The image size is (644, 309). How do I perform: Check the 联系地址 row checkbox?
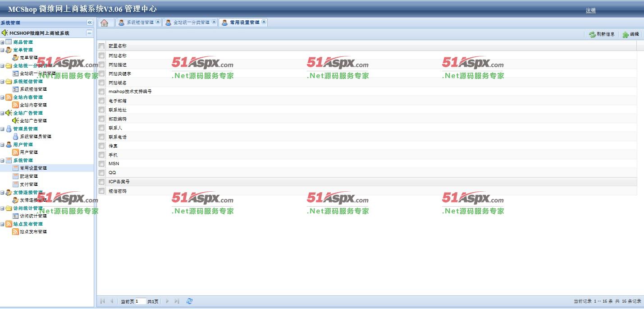[101, 110]
